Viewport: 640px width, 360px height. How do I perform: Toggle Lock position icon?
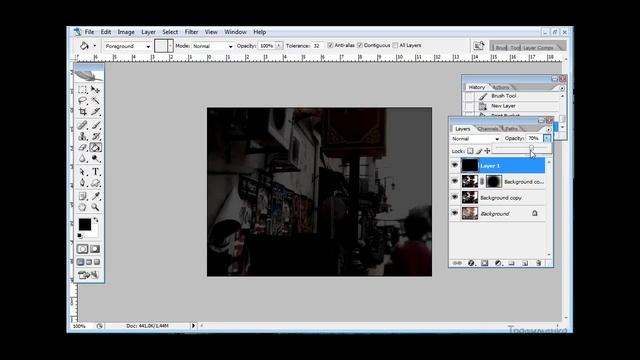pyautogui.click(x=487, y=151)
